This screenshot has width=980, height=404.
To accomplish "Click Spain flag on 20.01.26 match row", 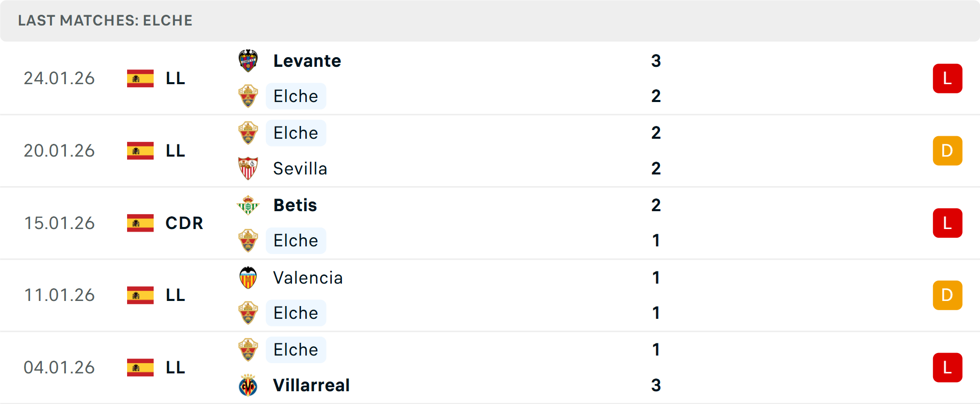I will pos(140,150).
